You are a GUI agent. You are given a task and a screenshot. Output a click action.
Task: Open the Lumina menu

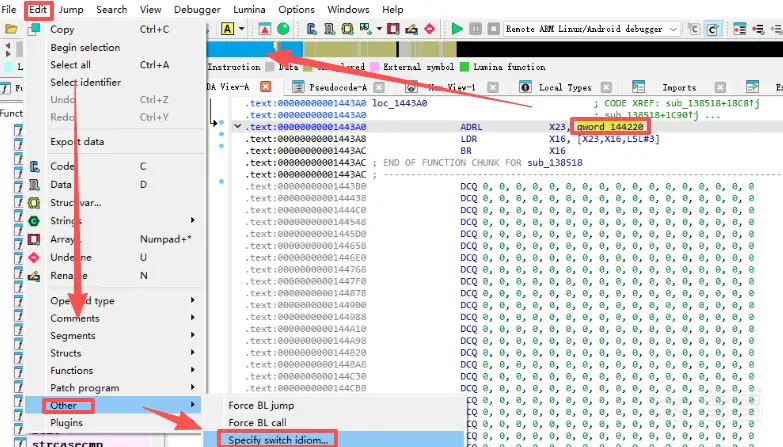click(249, 9)
